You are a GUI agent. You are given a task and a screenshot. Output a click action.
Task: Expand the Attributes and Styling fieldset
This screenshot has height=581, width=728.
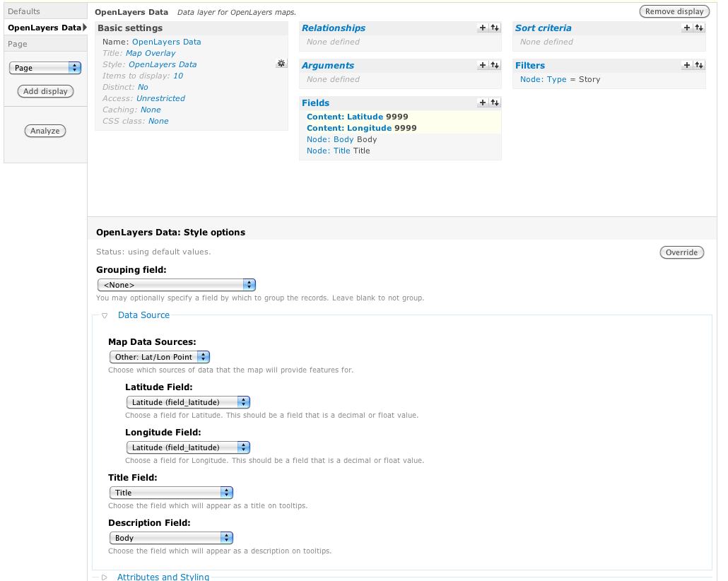(105, 577)
